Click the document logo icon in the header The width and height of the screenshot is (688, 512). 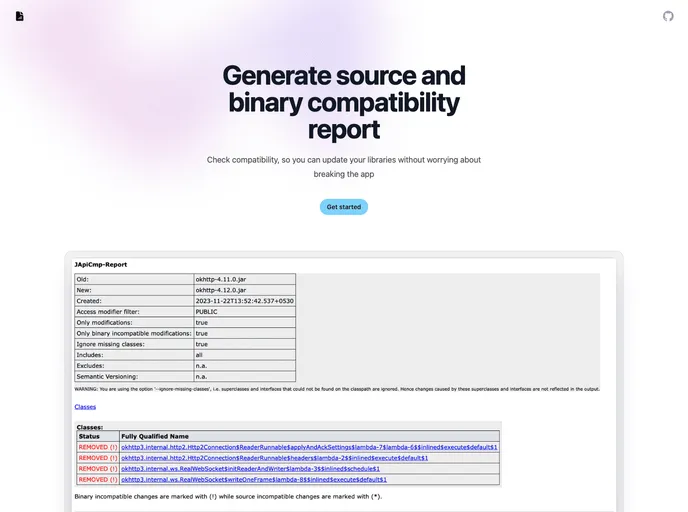[20, 16]
